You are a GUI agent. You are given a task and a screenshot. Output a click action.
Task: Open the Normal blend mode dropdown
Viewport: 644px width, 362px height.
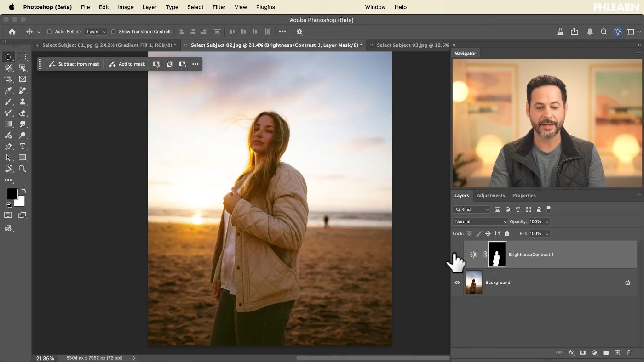pyautogui.click(x=480, y=221)
